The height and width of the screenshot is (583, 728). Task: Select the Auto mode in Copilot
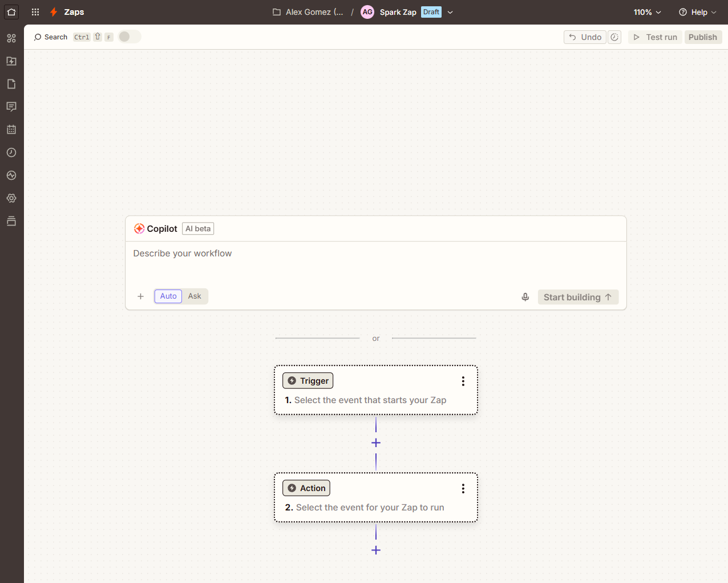168,296
